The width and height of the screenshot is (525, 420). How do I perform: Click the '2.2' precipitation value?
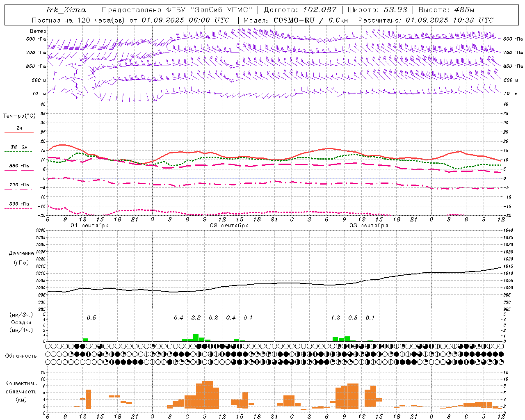pos(196,317)
